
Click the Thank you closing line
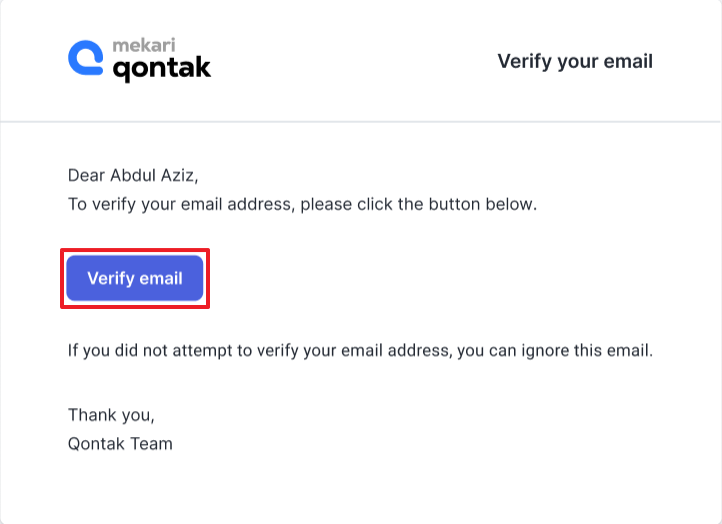pyautogui.click(x=111, y=415)
